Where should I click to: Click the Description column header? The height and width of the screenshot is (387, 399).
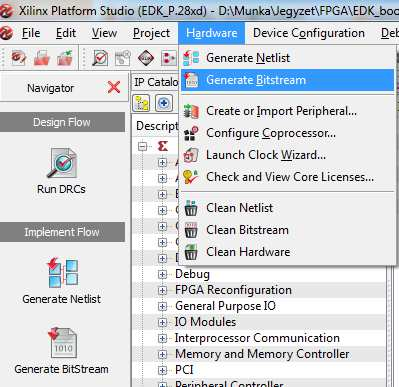coord(157,126)
